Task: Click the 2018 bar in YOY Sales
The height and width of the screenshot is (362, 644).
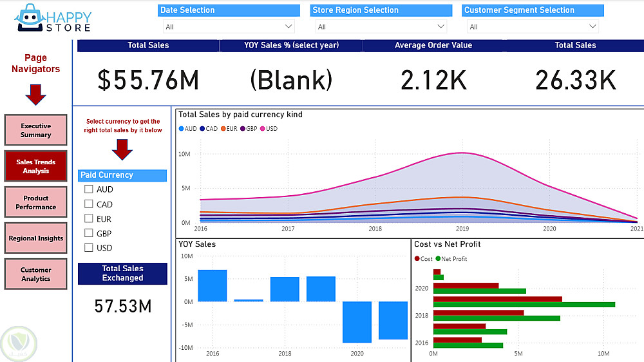Action: 285,289
